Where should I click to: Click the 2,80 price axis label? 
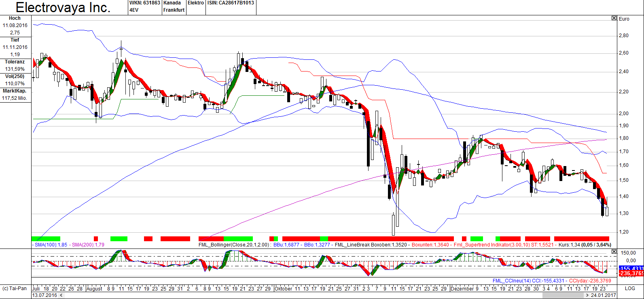click(x=624, y=36)
